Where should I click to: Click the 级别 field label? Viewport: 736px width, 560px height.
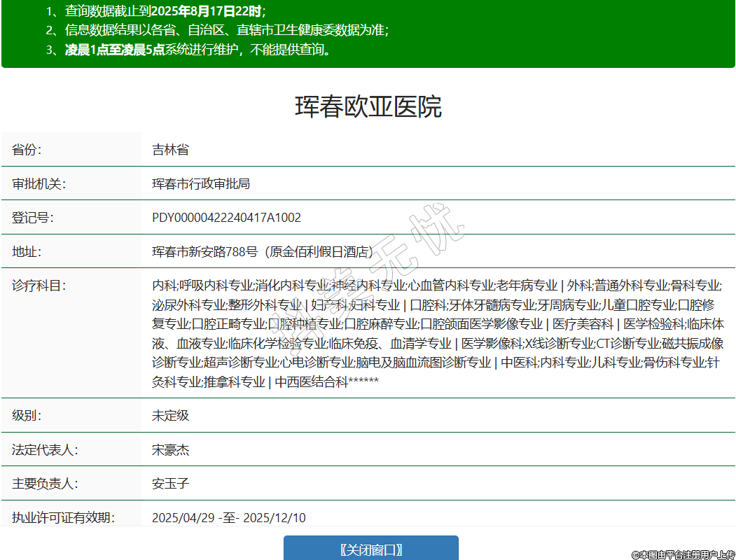tap(27, 416)
